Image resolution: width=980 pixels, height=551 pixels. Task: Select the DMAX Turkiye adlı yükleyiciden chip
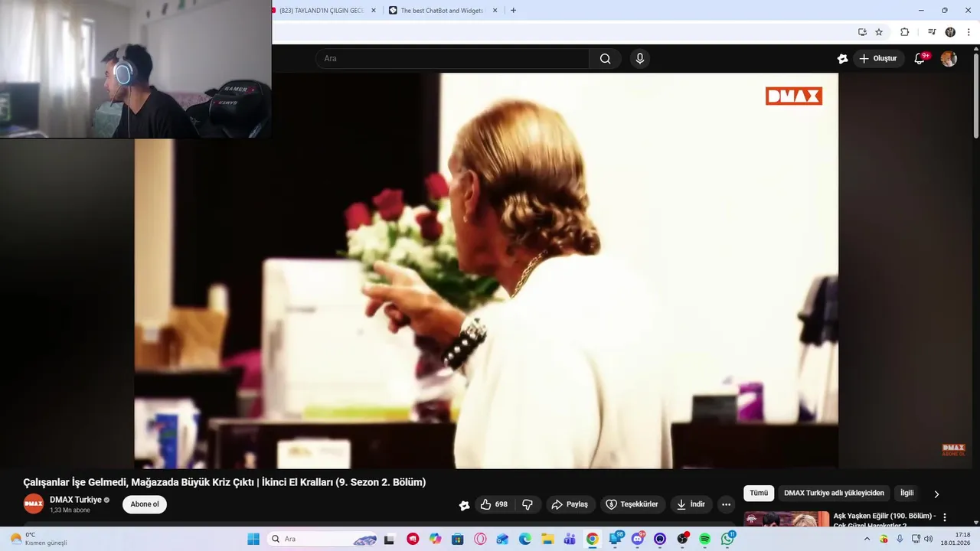pos(834,494)
